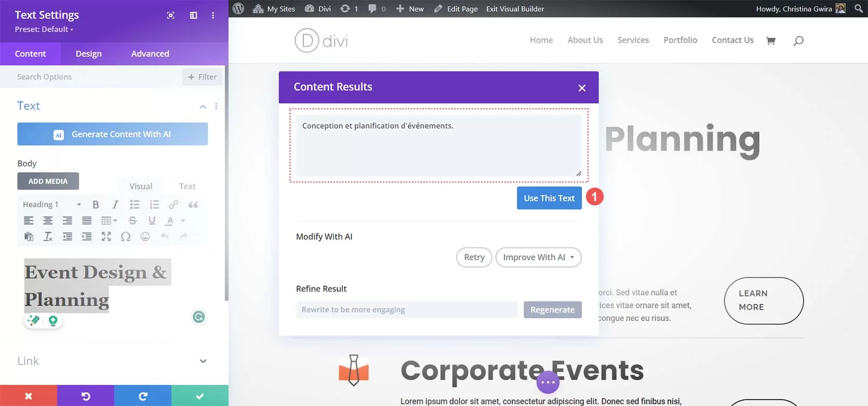Open the text color dropdown arrow

click(x=183, y=220)
